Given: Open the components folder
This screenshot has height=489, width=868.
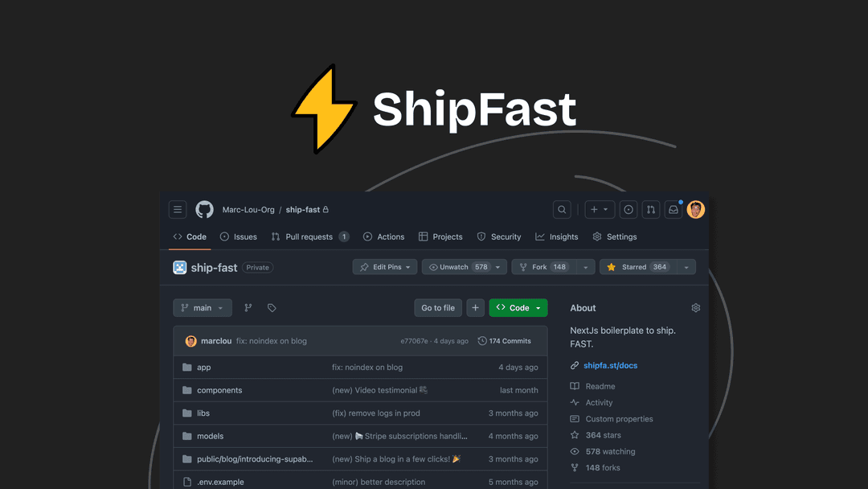Looking at the screenshot, I should (219, 390).
